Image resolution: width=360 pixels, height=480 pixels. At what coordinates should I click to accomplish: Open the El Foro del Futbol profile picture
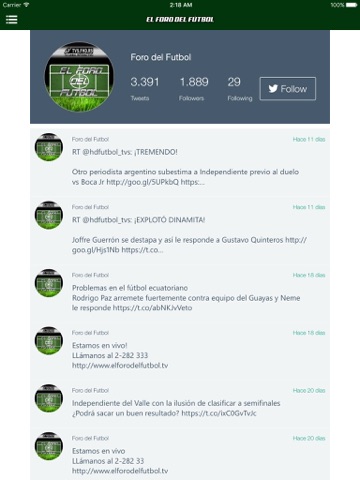79,76
